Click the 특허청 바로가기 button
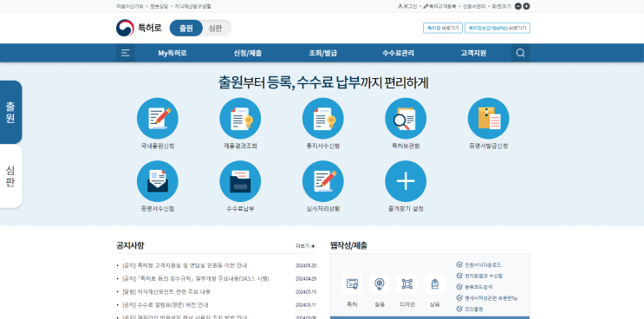 pyautogui.click(x=443, y=28)
